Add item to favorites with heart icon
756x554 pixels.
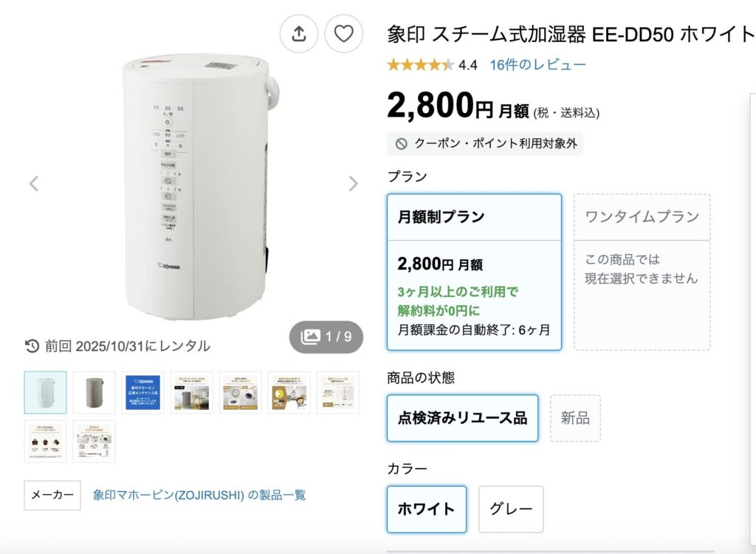(x=344, y=34)
